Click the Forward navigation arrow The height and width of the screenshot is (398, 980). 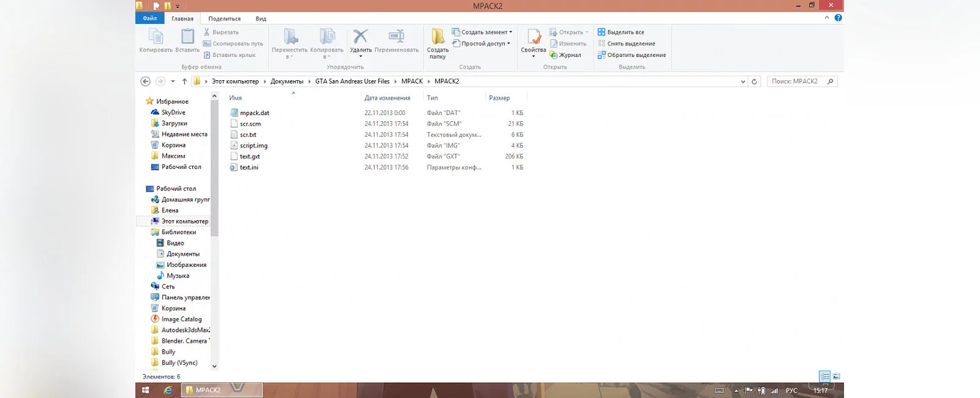pos(160,81)
